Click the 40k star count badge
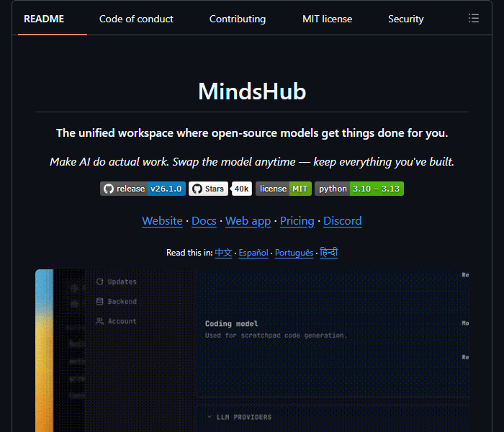 [241, 189]
